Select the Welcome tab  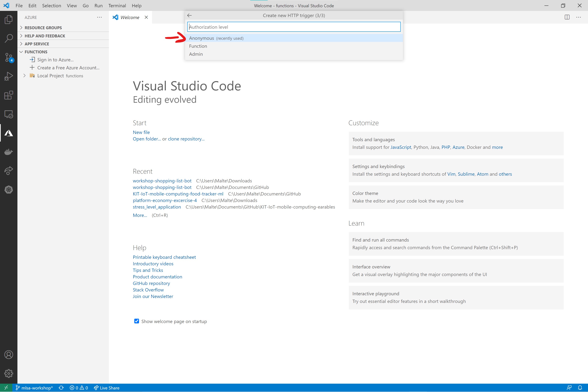(x=130, y=17)
